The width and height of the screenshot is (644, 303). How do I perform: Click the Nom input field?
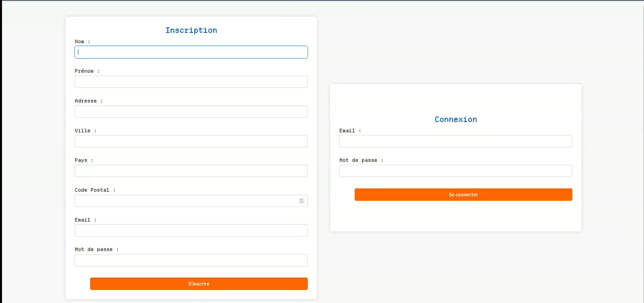pyautogui.click(x=191, y=52)
